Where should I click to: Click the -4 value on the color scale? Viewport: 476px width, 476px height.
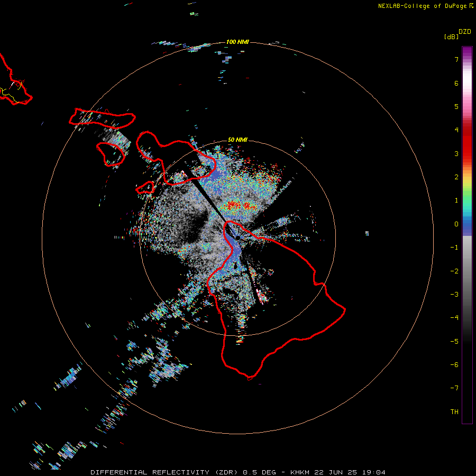(x=454, y=318)
